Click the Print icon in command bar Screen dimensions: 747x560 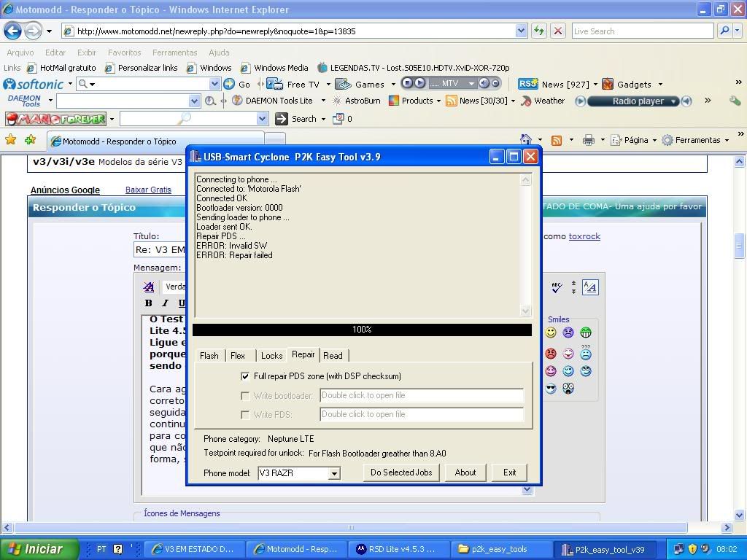(589, 140)
